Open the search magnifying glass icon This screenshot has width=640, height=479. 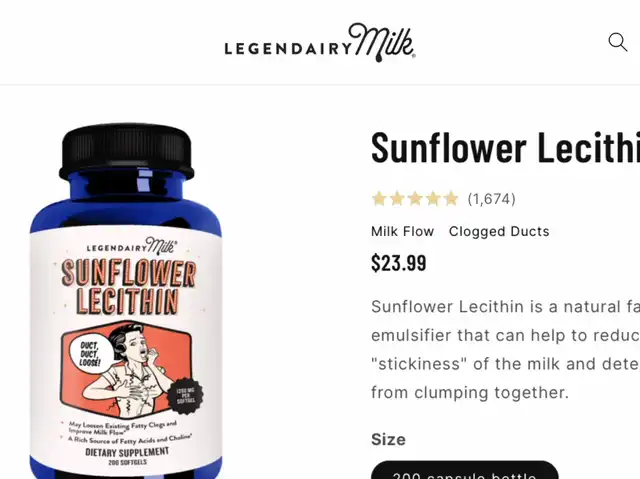(618, 42)
